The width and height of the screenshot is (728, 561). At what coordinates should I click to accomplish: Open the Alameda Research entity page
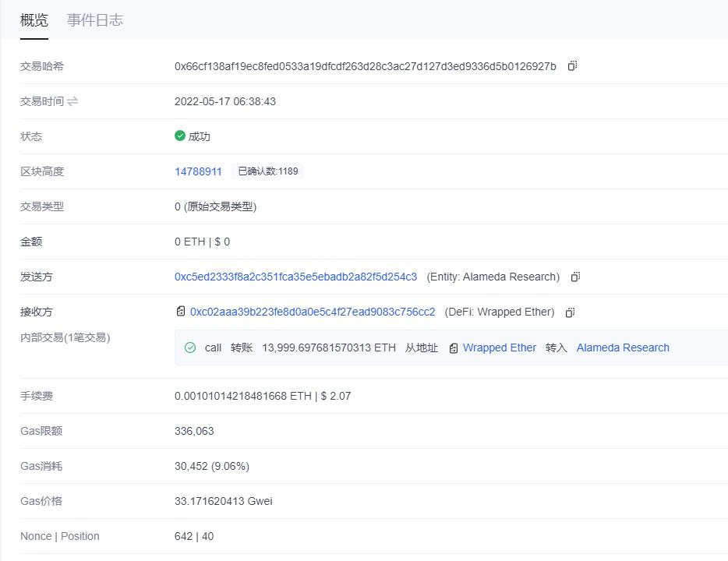tap(622, 348)
